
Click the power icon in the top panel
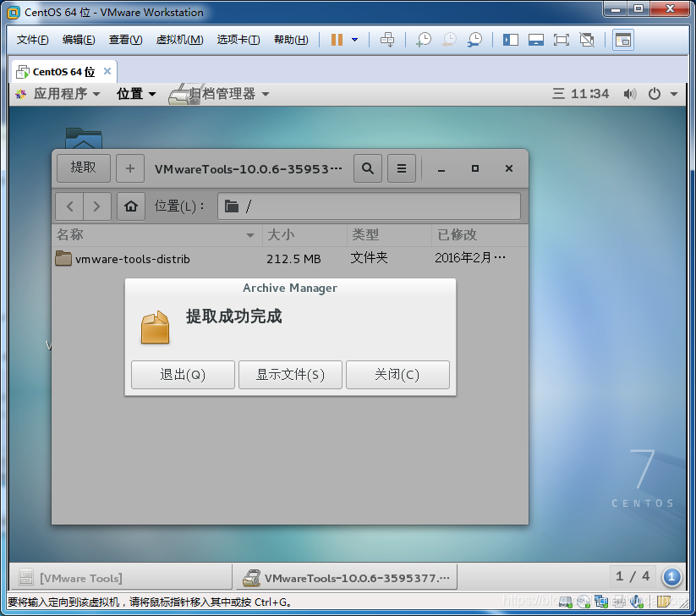coord(655,94)
